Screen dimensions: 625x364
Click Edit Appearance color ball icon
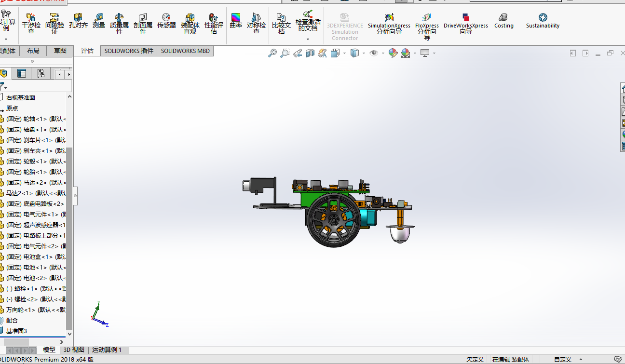[393, 53]
